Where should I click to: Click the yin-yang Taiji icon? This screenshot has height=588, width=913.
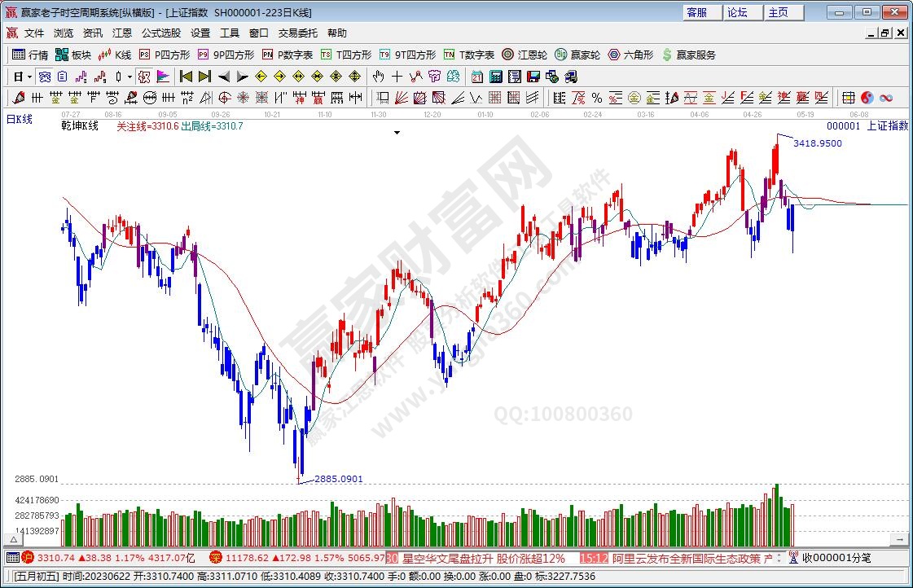click(867, 98)
